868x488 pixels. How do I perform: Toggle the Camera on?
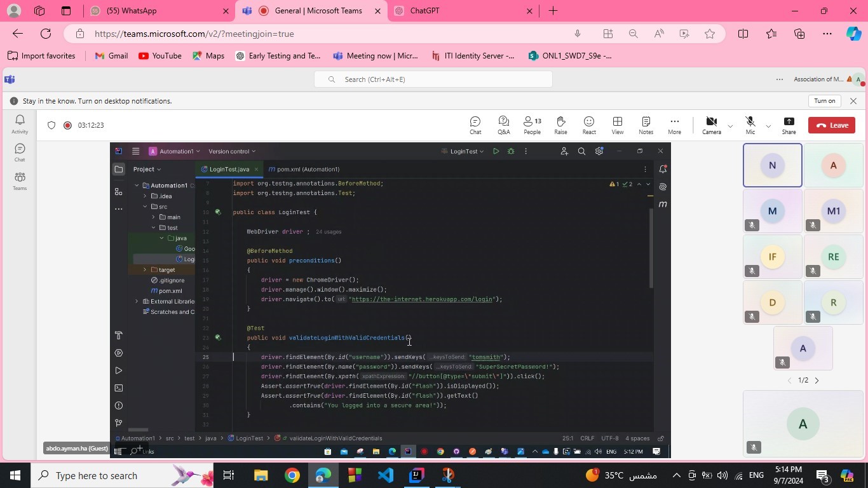coord(711,125)
